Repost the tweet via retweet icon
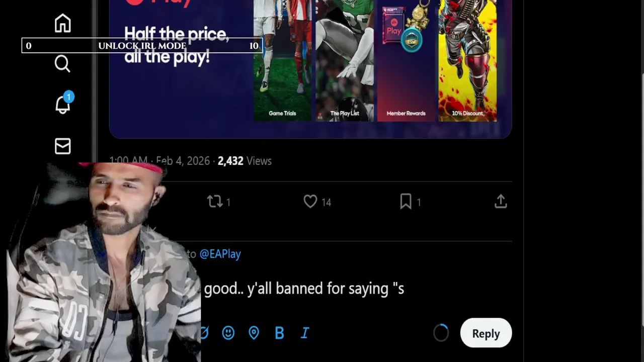This screenshot has height=362, width=644. tap(218, 202)
